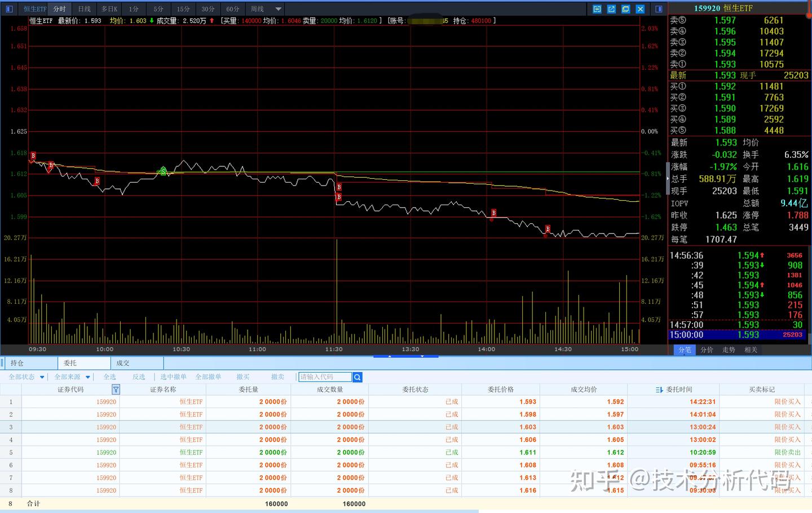Select the order row at 14:22:31
812x513 pixels.
(406, 402)
